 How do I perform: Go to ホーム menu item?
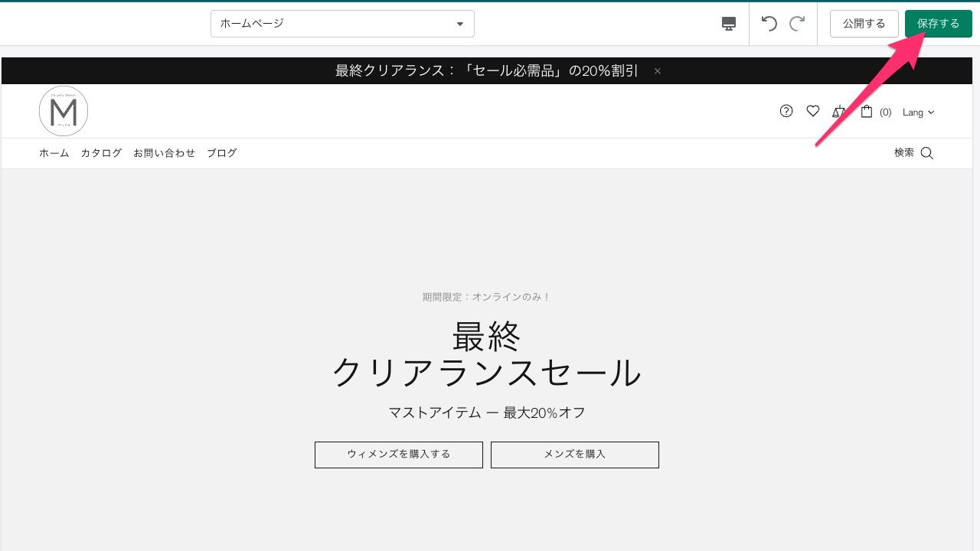[54, 153]
